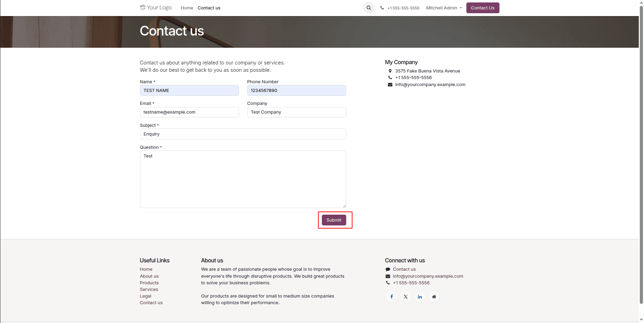Image resolution: width=644 pixels, height=323 pixels.
Task: Click the footer email info@yourcompany.example.com
Action: (x=428, y=276)
